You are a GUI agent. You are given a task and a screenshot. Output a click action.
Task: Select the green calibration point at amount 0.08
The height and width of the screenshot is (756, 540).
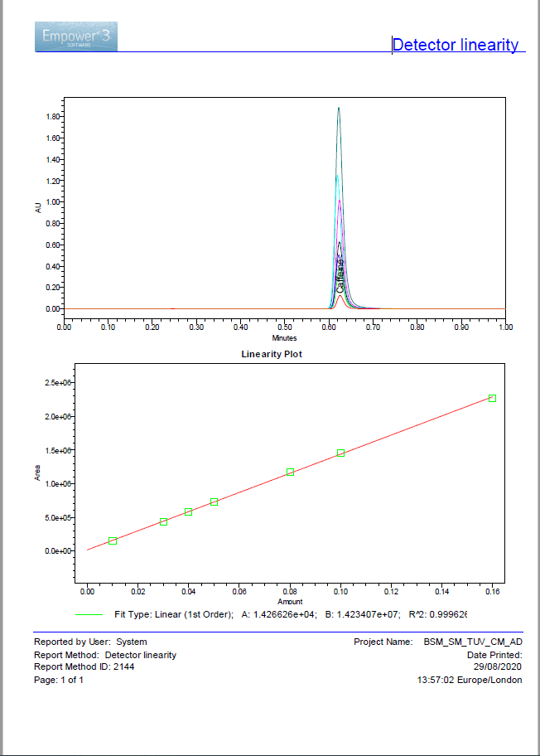coord(290,472)
